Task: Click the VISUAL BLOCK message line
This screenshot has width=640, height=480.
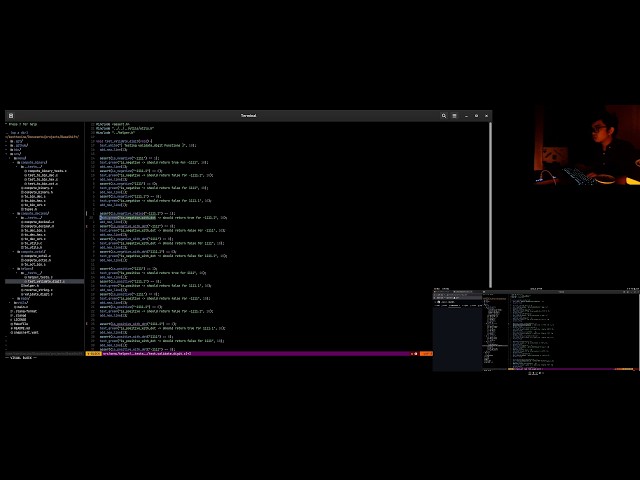Action: [20, 358]
